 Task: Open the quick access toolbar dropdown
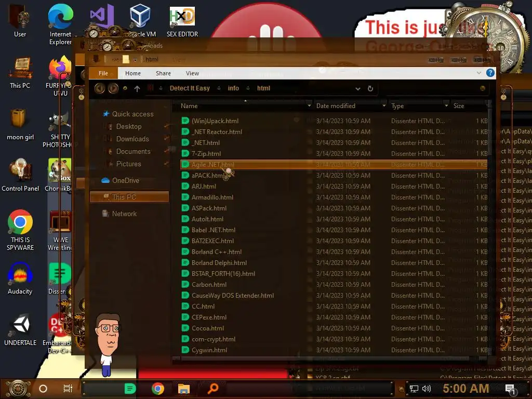135,60
